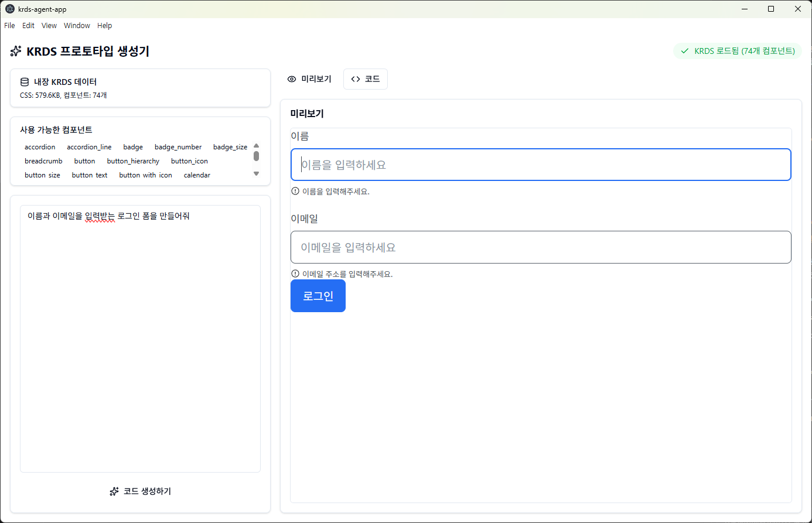Select the accordion component chip
The width and height of the screenshot is (812, 523).
pos(40,147)
